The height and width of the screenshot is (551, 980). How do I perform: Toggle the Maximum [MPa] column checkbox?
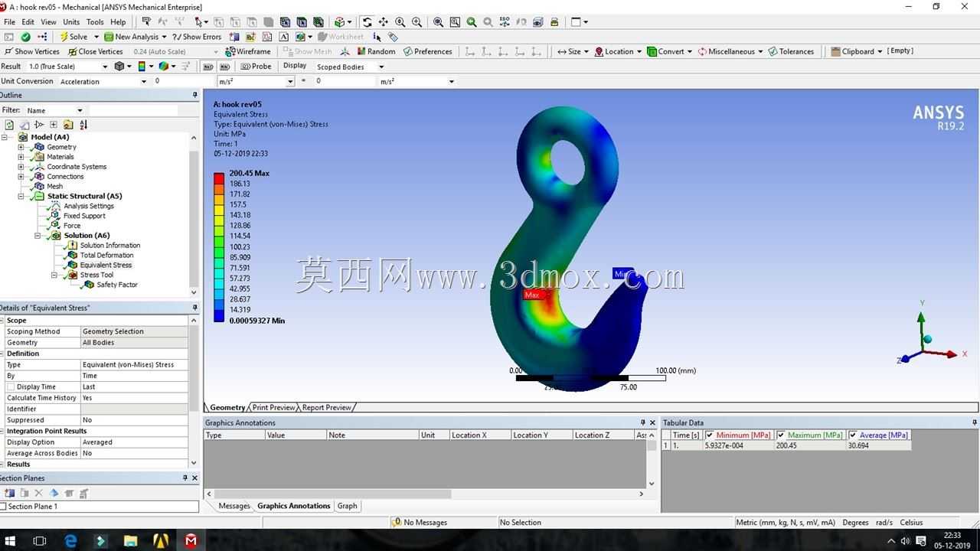tap(781, 435)
